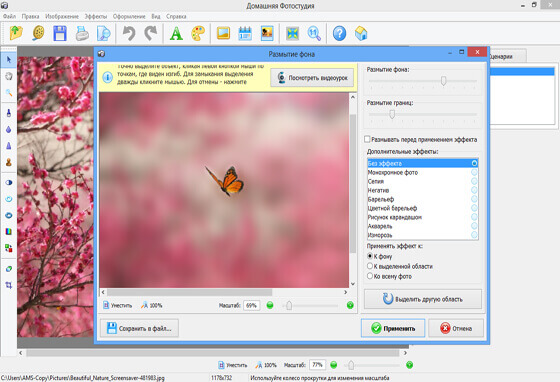Click 'Выделить другую область' button

click(423, 299)
